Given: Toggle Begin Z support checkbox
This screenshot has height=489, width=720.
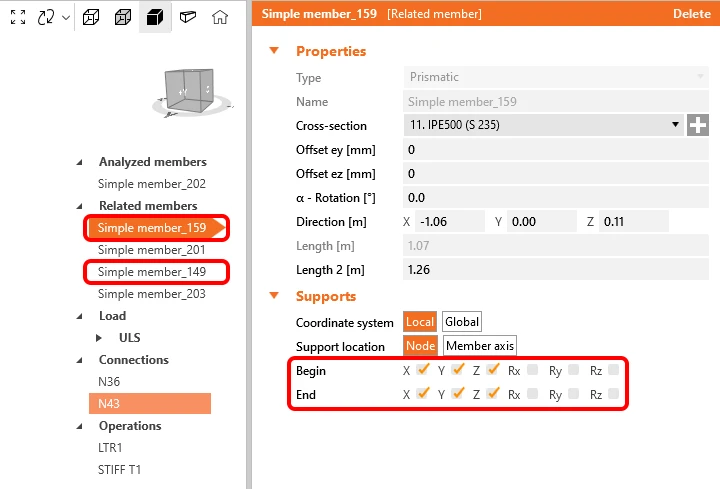Looking at the screenshot, I should coord(493,370).
